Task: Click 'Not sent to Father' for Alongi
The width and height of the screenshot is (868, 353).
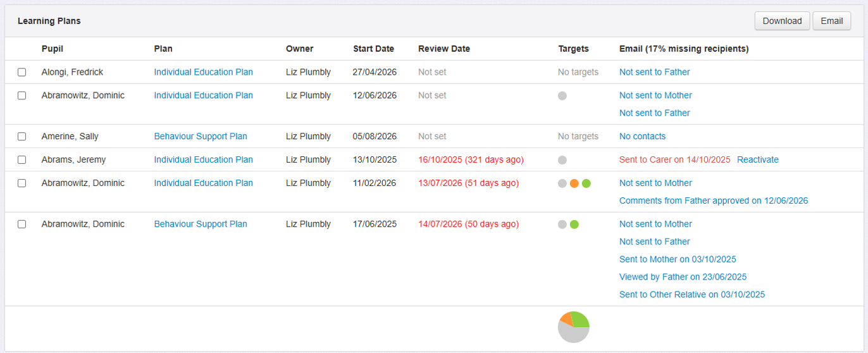Action: 654,72
